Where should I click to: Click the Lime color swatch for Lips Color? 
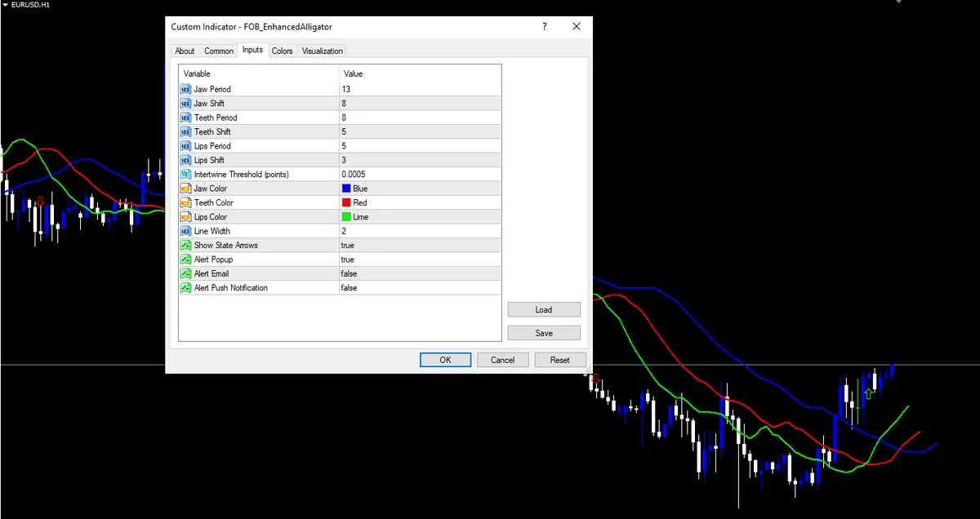[346, 217]
